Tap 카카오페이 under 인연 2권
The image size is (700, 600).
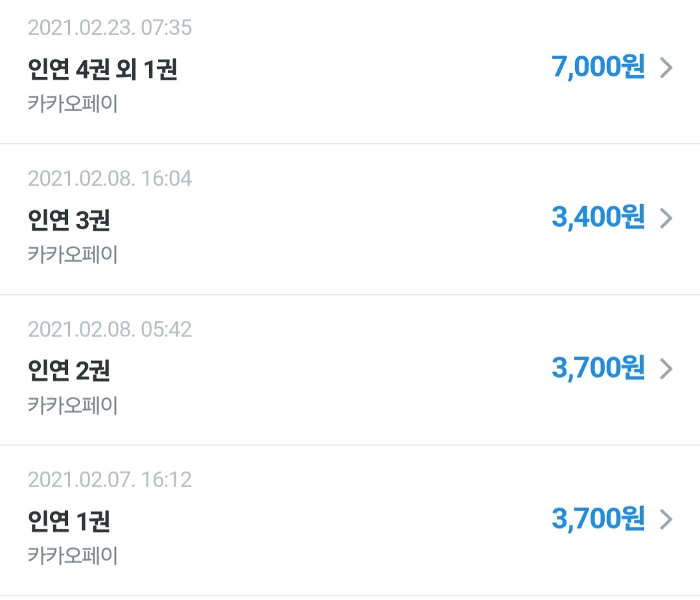pos(73,406)
